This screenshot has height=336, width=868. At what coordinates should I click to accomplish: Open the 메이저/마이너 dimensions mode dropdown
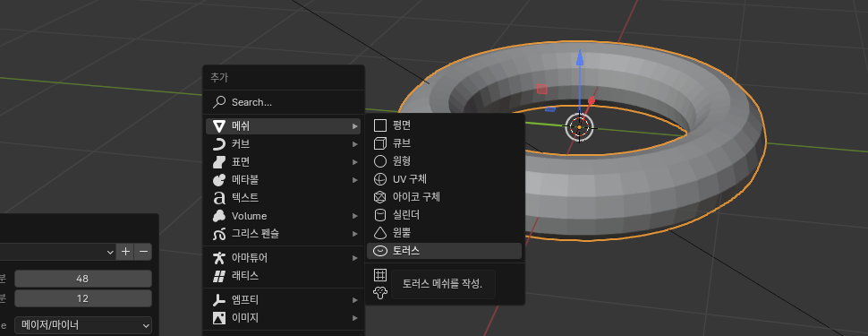(x=83, y=325)
